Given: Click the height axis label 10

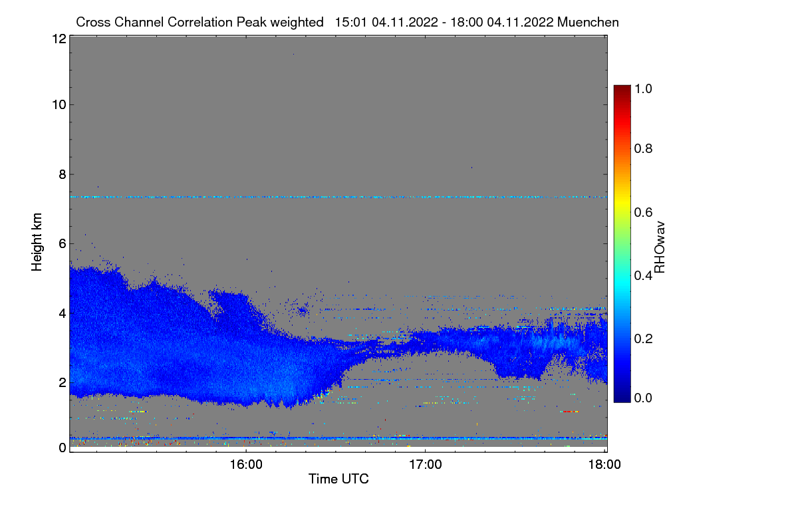Looking at the screenshot, I should coord(58,104).
